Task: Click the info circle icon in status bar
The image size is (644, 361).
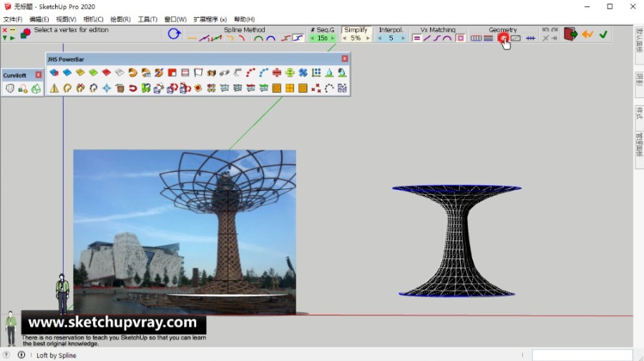Action: click(21, 355)
